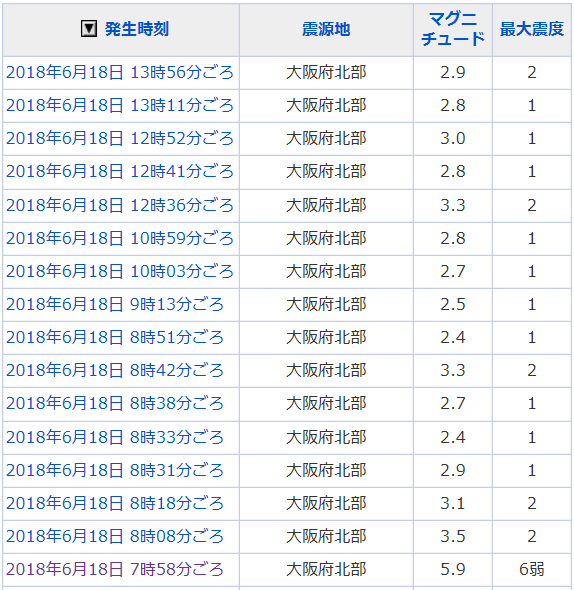This screenshot has width=574, height=590.
Task: Open the 8時38分ごろ earthquake entry
Action: coord(115,404)
